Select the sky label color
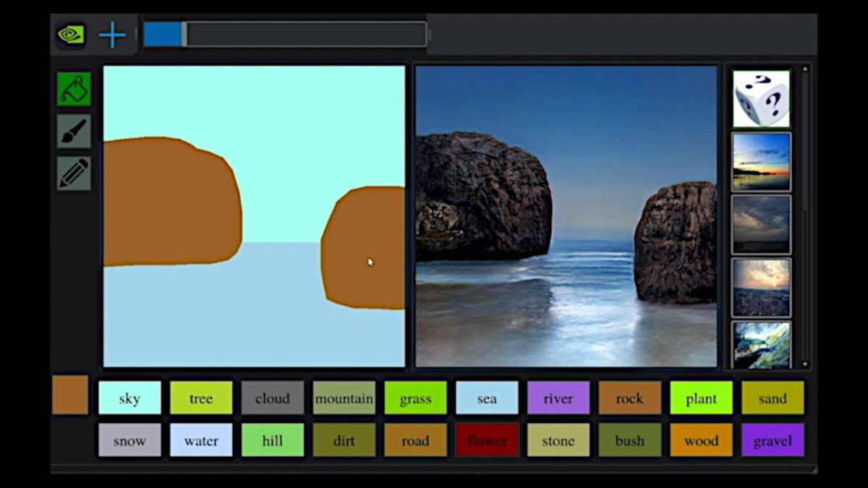Image resolution: width=868 pixels, height=488 pixels. click(x=129, y=398)
